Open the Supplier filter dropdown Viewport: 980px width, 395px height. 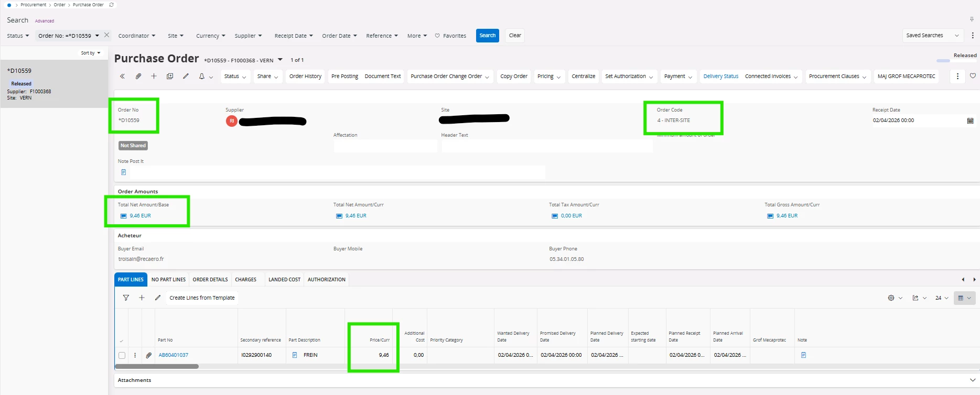coord(248,36)
